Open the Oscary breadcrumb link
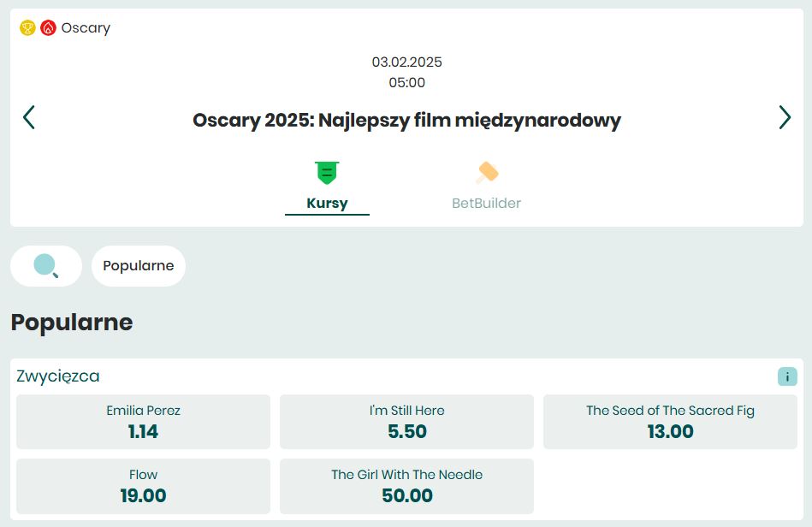812x527 pixels. 86,27
